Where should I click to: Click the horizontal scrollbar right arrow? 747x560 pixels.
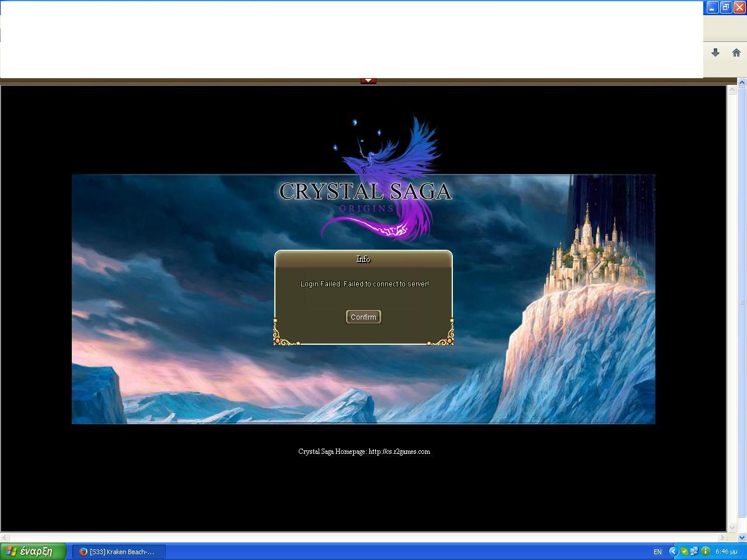pyautogui.click(x=722, y=537)
